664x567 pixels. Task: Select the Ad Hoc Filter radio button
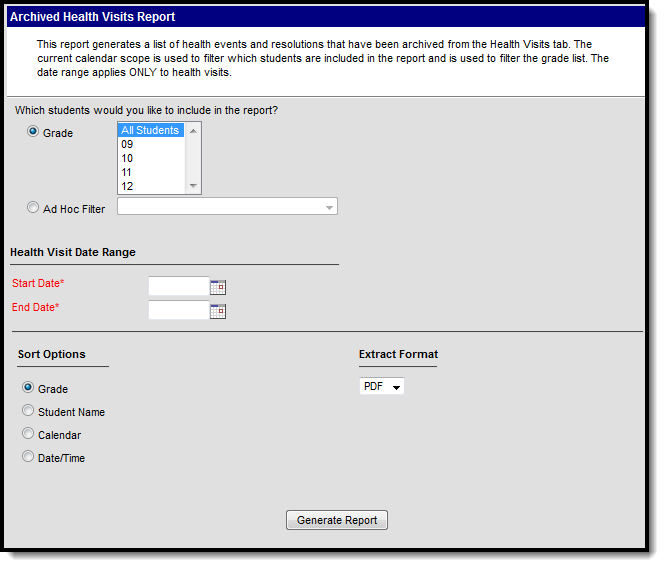click(33, 207)
